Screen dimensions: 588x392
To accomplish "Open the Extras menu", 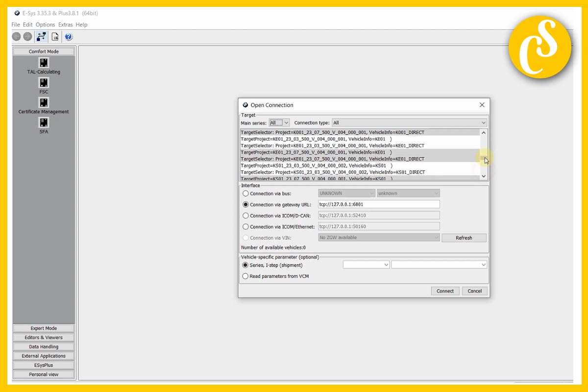I will click(65, 24).
